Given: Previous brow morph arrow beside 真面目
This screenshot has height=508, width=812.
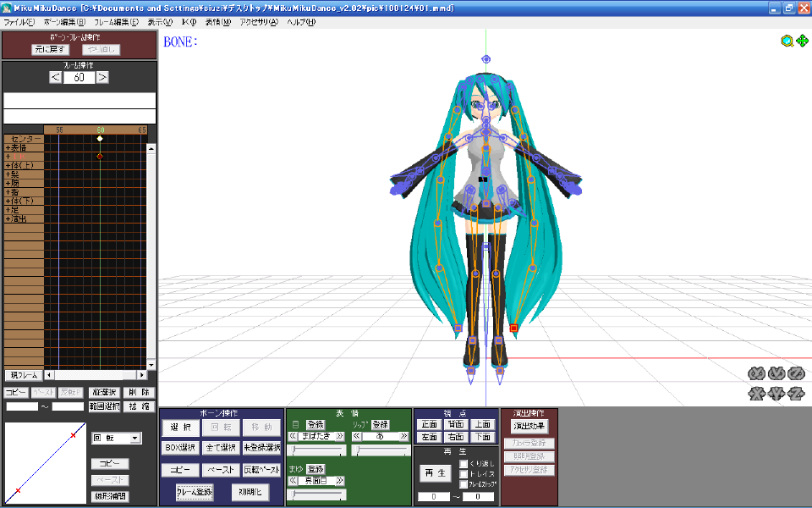Looking at the screenshot, I should coord(294,481).
